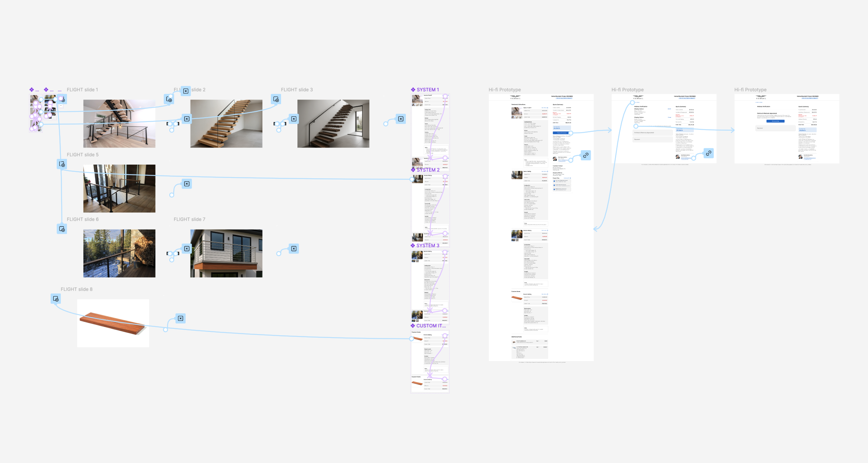Click the small arrow interaction icon below the FLIGHT slide 1 thumbnails
868x463 pixels.
61,106
